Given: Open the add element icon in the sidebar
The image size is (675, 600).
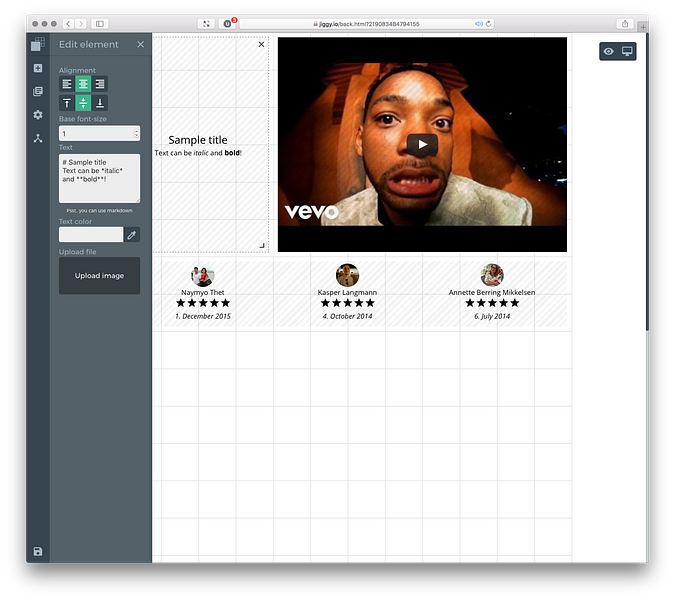Looking at the screenshot, I should (x=38, y=68).
